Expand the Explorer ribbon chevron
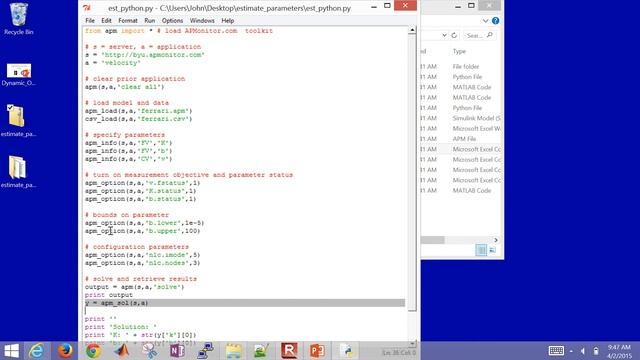 click(x=485, y=21)
